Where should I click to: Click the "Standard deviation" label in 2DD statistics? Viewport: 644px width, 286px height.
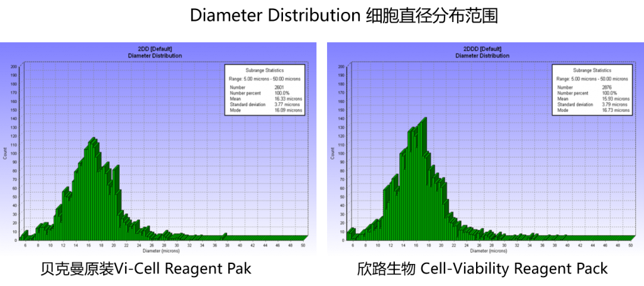click(x=247, y=104)
